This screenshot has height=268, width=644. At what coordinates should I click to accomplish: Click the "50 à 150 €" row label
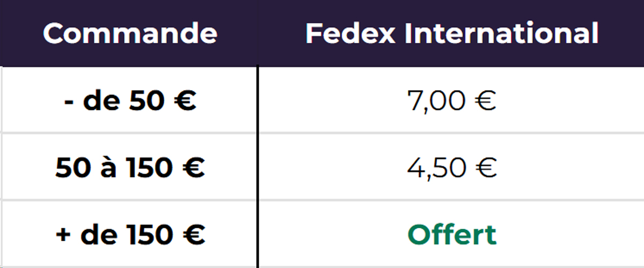130,168
